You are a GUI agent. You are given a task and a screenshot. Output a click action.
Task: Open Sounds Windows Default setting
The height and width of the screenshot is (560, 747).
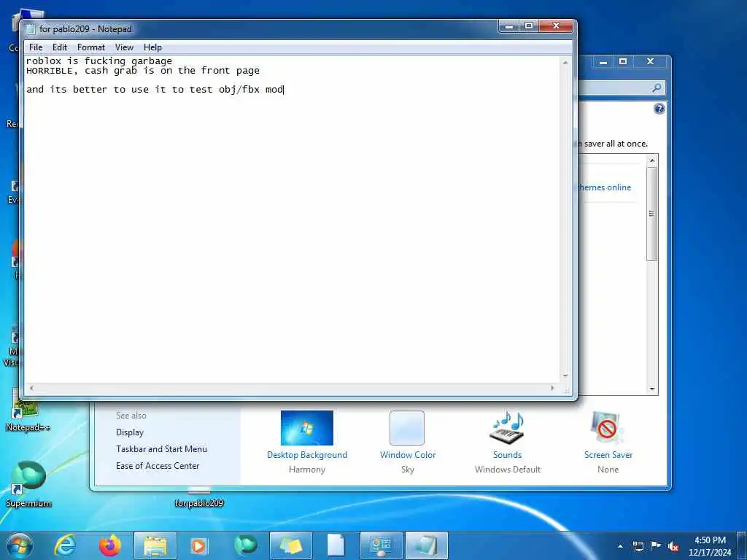[507, 427]
